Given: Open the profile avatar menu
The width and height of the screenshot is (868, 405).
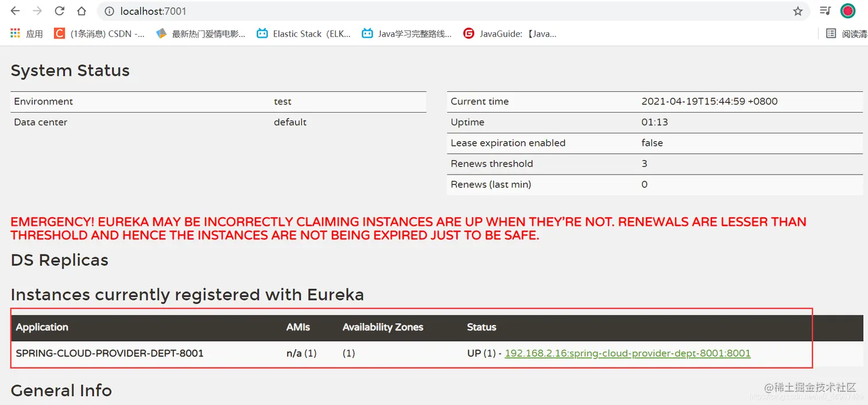Looking at the screenshot, I should 848,11.
